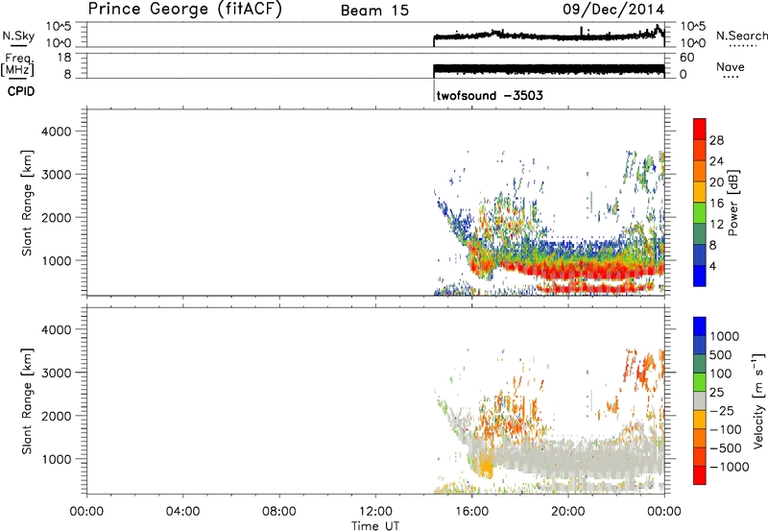Image resolution: width=768 pixels, height=532 pixels.
Task: Click the '16:00' time tick label
Action: (471, 512)
